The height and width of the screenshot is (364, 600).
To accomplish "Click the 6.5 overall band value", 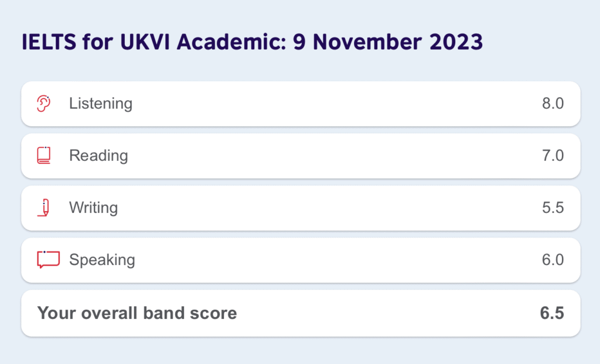I will pyautogui.click(x=552, y=313).
